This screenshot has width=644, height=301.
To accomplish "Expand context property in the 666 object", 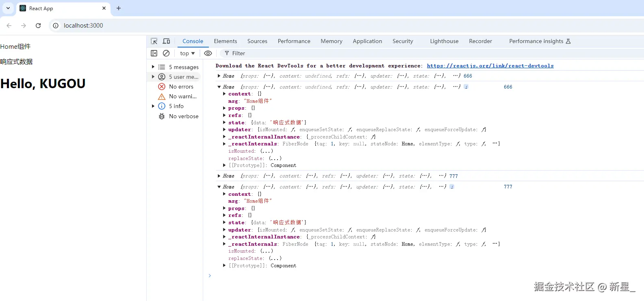I will 224,94.
